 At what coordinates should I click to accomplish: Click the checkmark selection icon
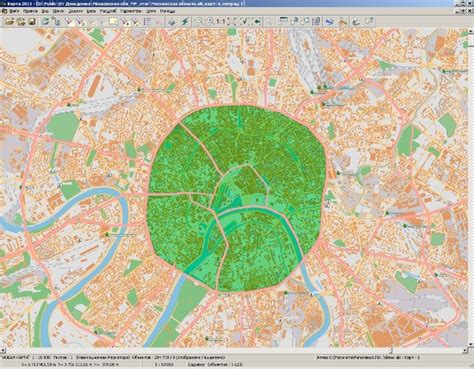[245, 22]
